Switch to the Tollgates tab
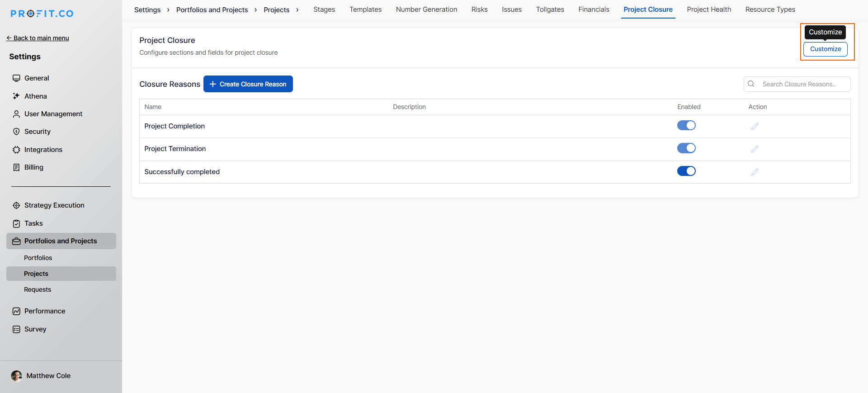Image resolution: width=868 pixels, height=393 pixels. (x=550, y=9)
